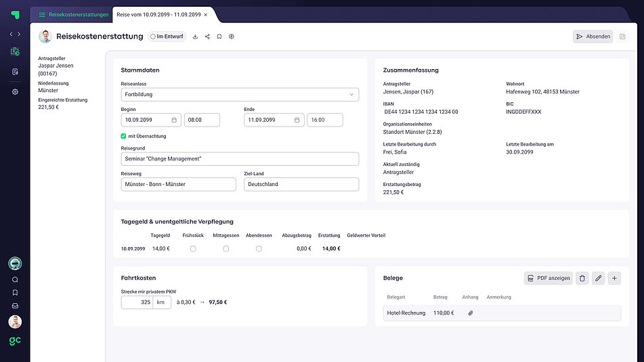Bookmark this Reisekostenerstattung via header bookmark icon
644x362 pixels.
pos(219,37)
